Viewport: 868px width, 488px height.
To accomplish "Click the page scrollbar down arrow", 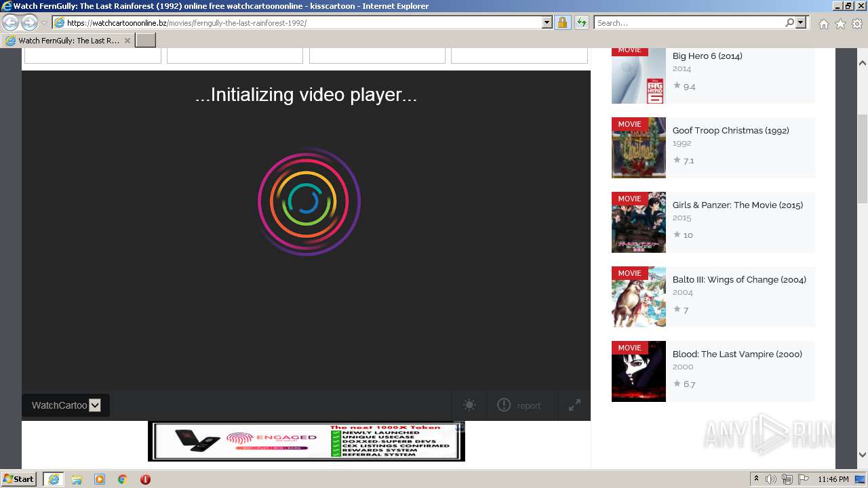I will 863,455.
